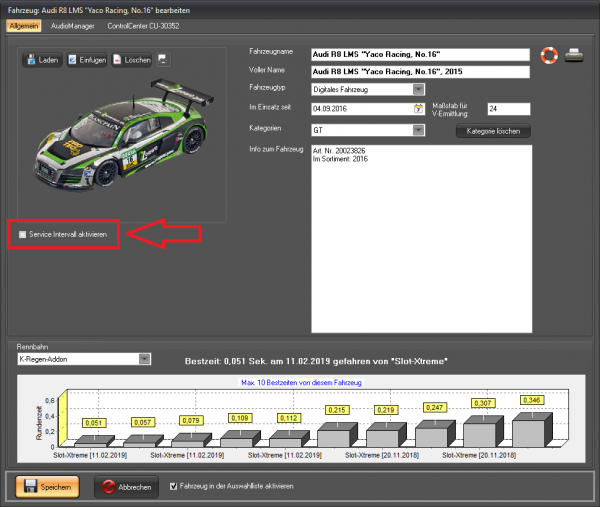This screenshot has width=600, height=507.
Task: Click the Audi R8 car thumbnail image
Action: tap(122, 133)
